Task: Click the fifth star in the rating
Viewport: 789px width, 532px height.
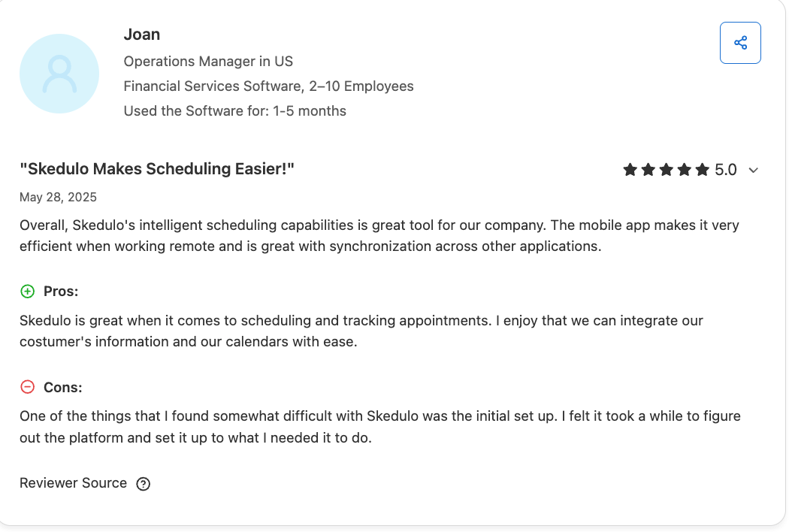Action: click(x=702, y=170)
